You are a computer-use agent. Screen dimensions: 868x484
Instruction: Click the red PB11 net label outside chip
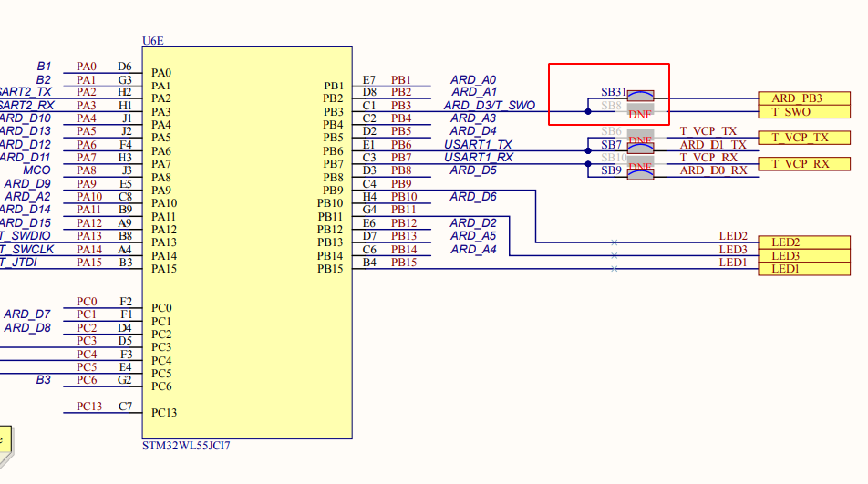point(404,211)
